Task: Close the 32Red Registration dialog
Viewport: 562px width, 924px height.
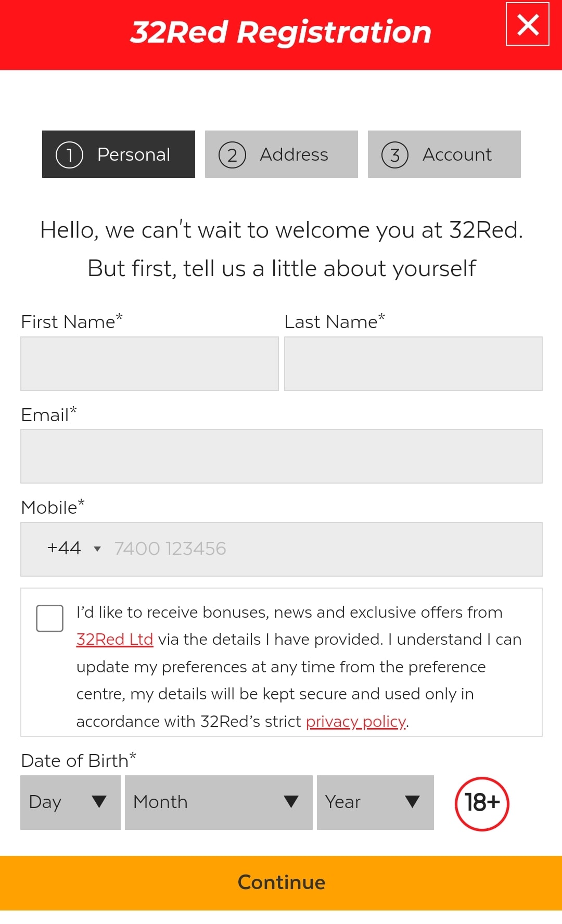Action: click(528, 25)
